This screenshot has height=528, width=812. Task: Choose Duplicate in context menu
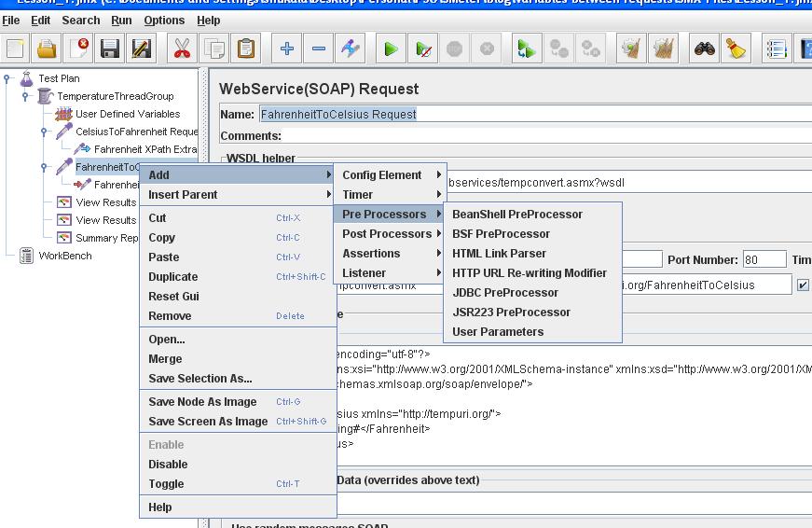tap(239, 277)
